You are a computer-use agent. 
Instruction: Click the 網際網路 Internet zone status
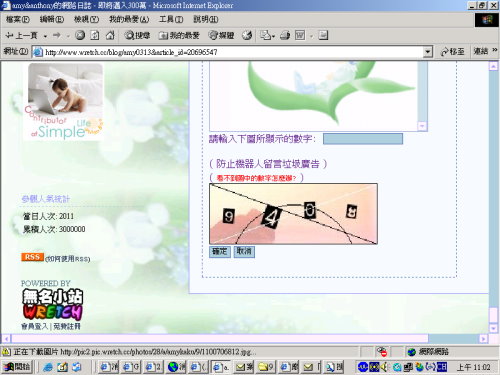tap(428, 352)
